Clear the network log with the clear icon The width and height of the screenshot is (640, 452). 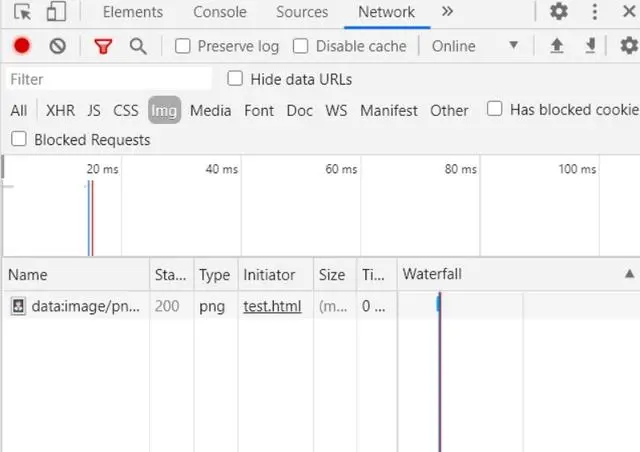tap(58, 46)
